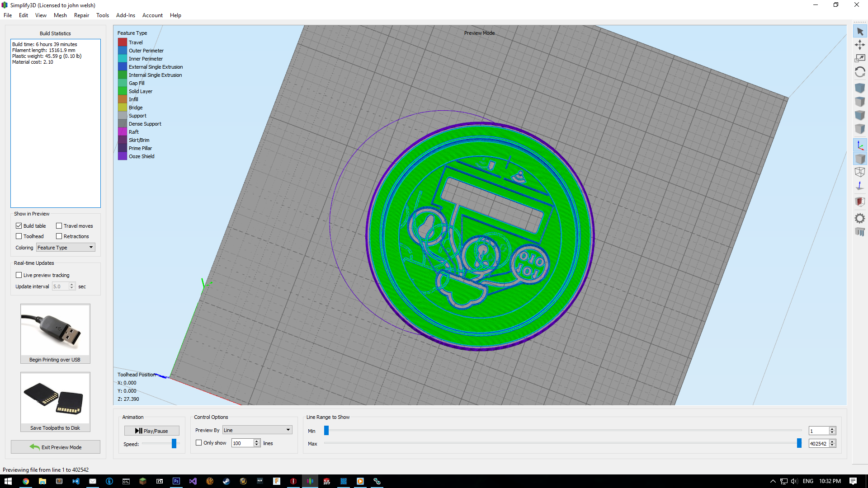Activate the scale model tool
Screen dimensions: 868x488
coord(860,58)
